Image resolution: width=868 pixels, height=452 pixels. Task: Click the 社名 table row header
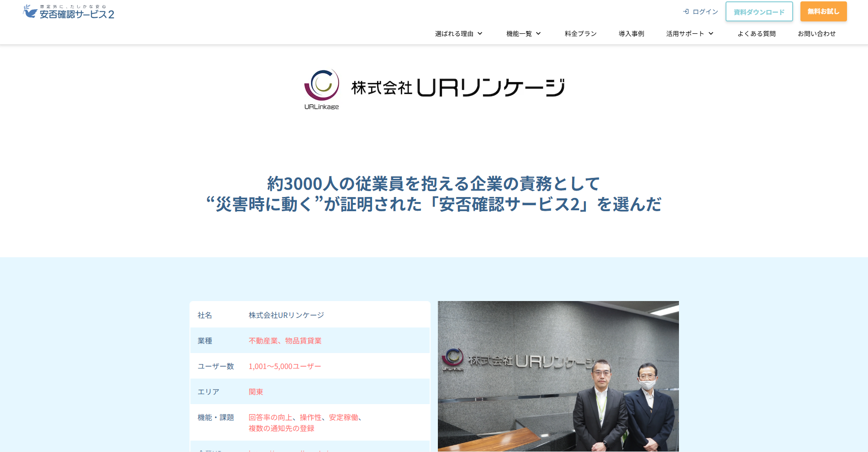click(204, 315)
